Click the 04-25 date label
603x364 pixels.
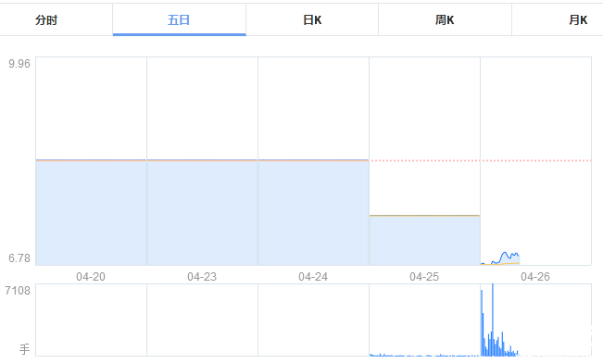tap(424, 277)
